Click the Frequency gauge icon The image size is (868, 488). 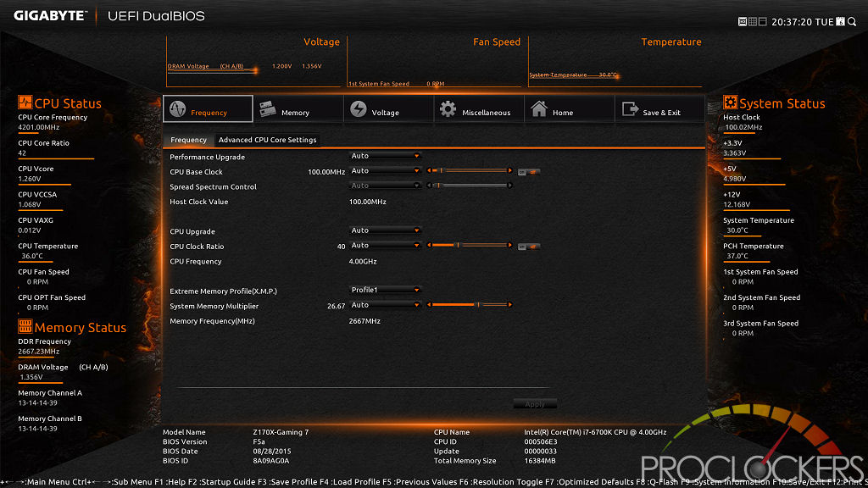178,109
